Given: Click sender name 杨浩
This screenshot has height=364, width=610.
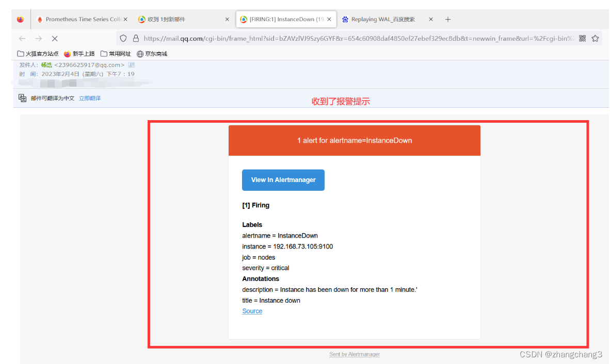Looking at the screenshot, I should [x=46, y=65].
